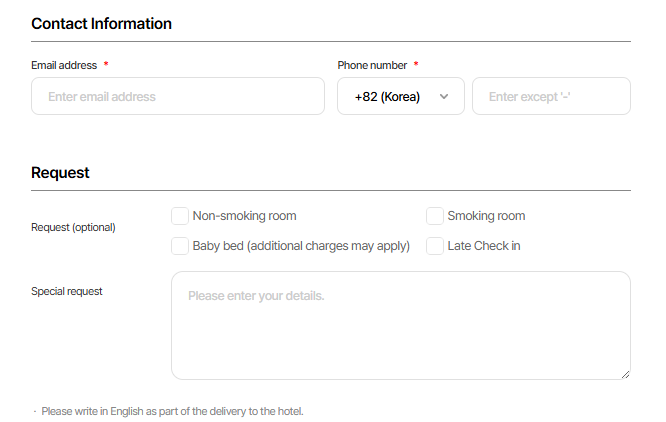The width and height of the screenshot is (666, 422).
Task: Click the Email address input field
Action: (x=178, y=97)
